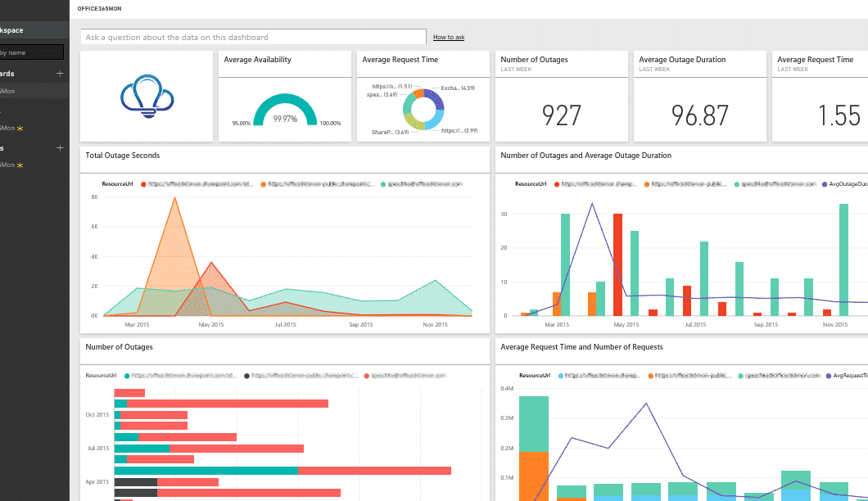Select the highlighted Mon dashboard in sidebar
Screen dimensions: 868x501
click(34, 91)
